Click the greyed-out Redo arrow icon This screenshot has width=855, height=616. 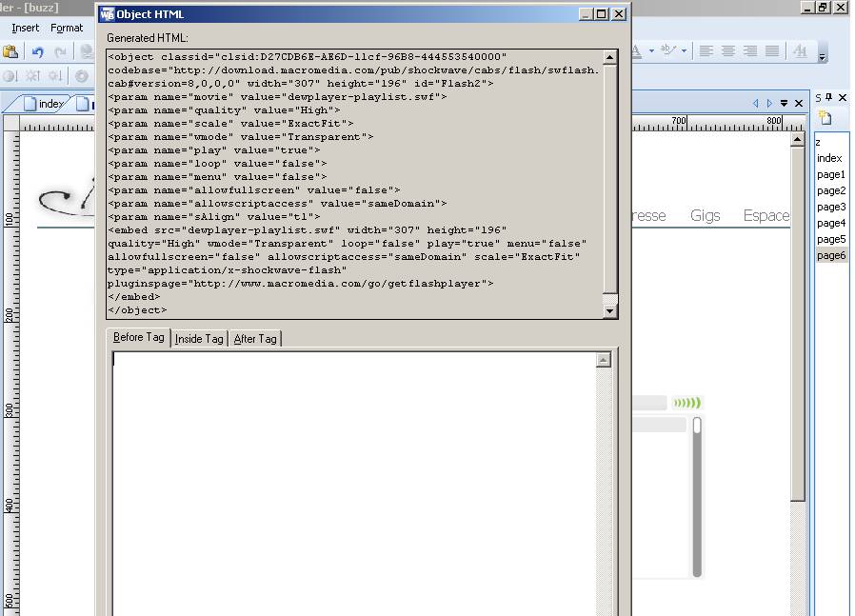point(60,51)
